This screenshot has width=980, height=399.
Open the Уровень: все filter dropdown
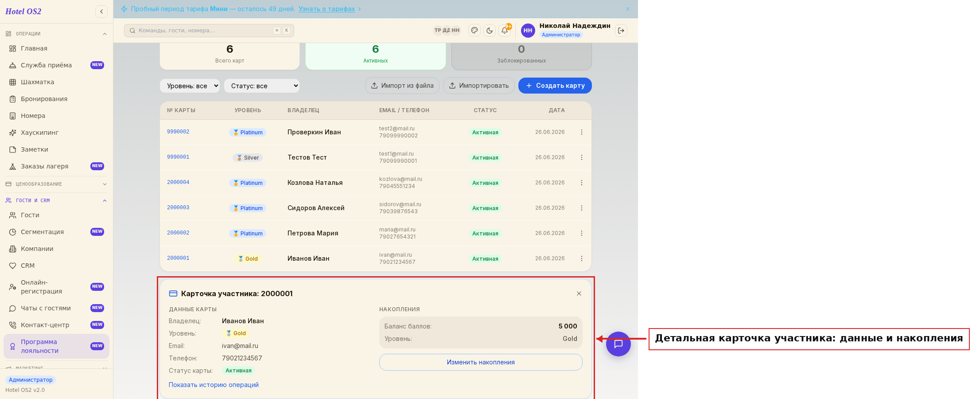click(190, 86)
